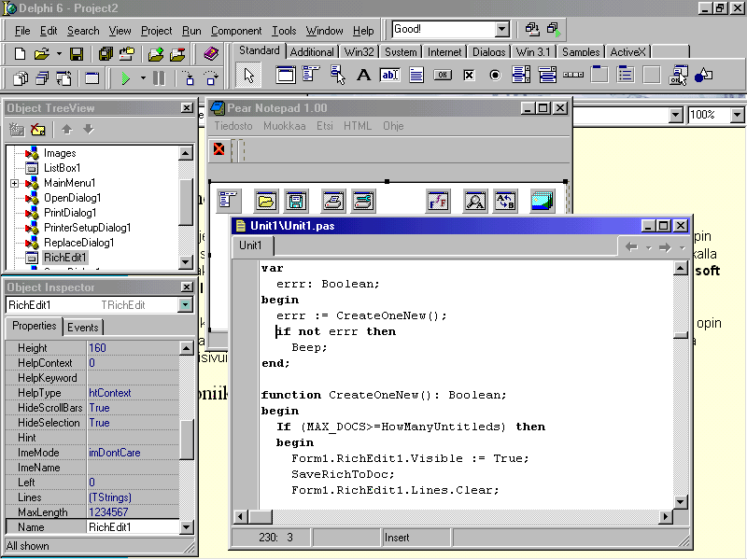Click the Save current desktop icon

pyautogui.click(x=532, y=30)
